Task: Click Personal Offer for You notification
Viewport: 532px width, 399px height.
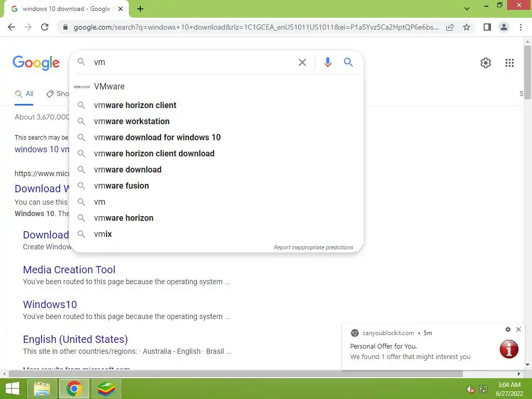Action: (x=383, y=346)
